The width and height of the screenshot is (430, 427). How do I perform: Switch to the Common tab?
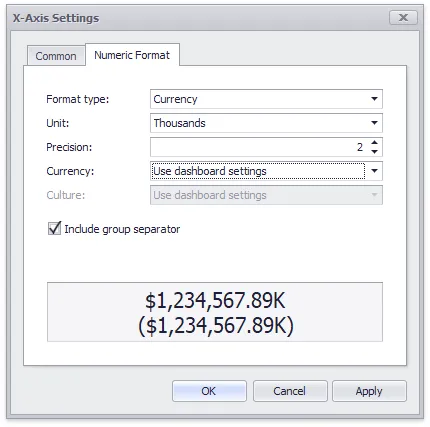[56, 56]
